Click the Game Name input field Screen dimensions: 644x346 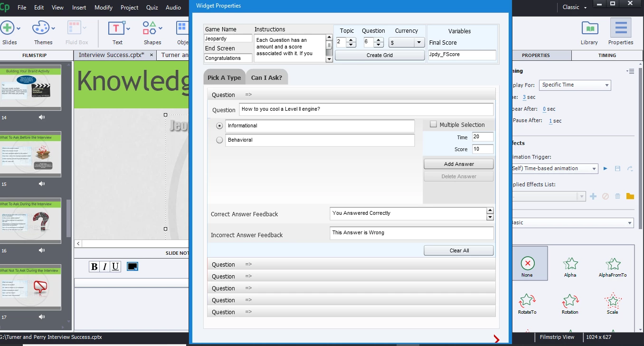click(228, 38)
